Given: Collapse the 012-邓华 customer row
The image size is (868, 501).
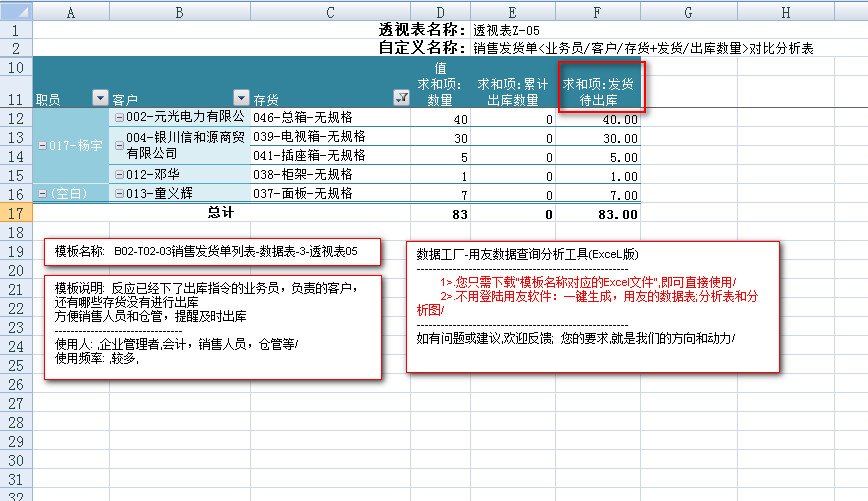Looking at the screenshot, I should [120, 174].
